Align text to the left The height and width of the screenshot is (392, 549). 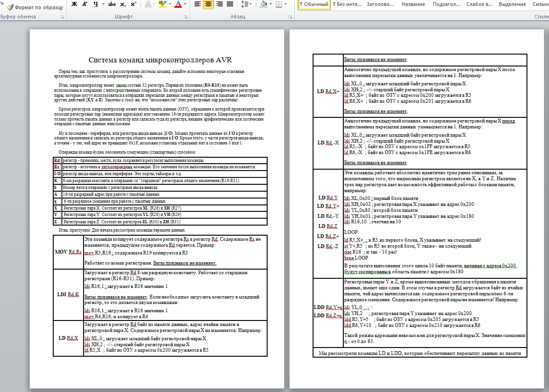(x=198, y=4)
